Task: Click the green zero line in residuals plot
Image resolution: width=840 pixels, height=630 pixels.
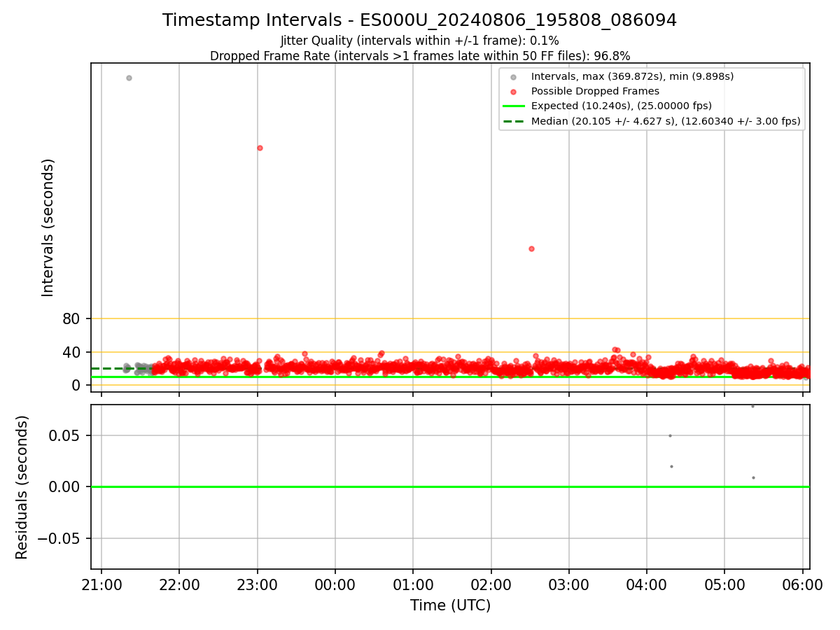Action: click(450, 486)
